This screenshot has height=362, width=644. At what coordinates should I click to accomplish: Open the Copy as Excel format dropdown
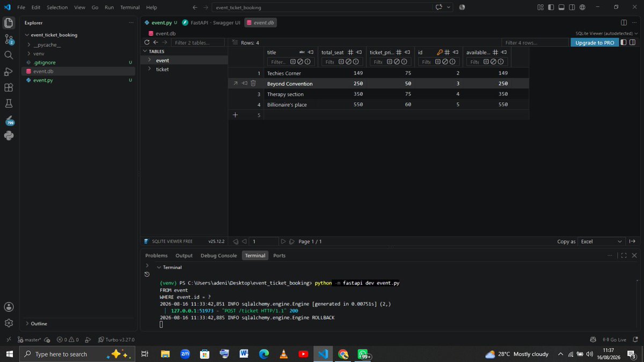[603, 241]
